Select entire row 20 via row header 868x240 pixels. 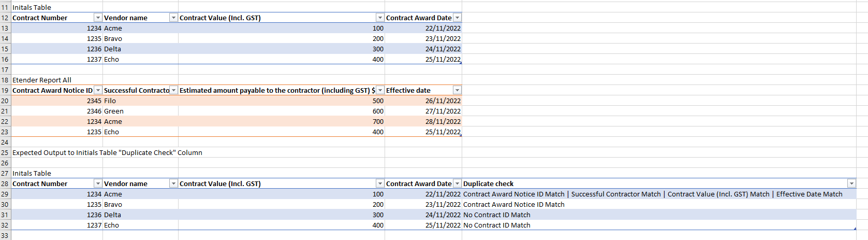coord(5,101)
